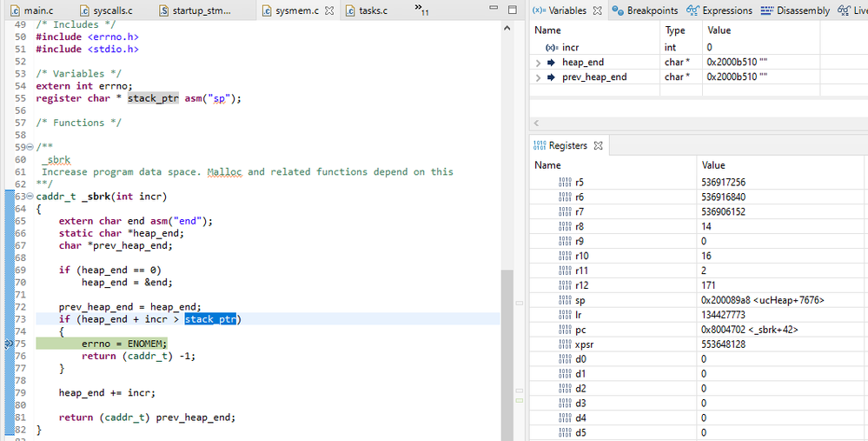Close the Registers view tab

click(x=598, y=146)
